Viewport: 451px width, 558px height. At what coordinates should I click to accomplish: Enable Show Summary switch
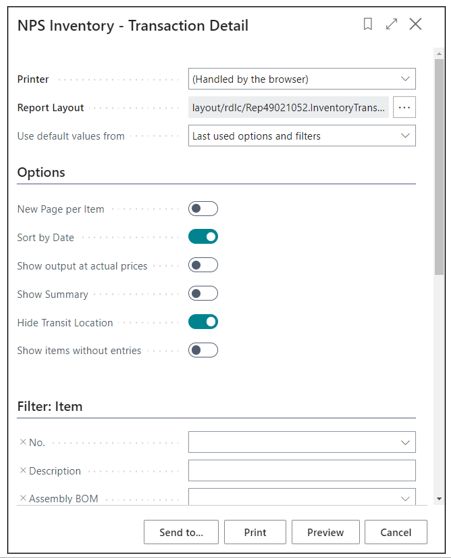click(x=203, y=294)
